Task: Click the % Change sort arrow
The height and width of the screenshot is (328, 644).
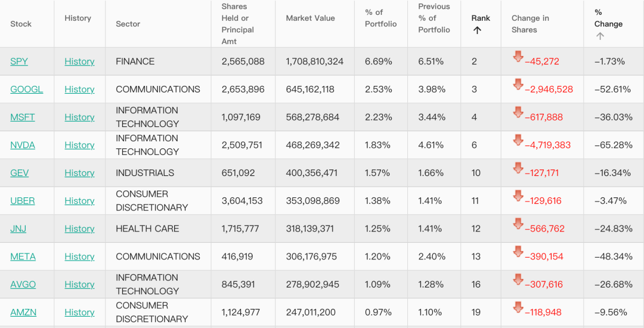Action: [x=600, y=36]
